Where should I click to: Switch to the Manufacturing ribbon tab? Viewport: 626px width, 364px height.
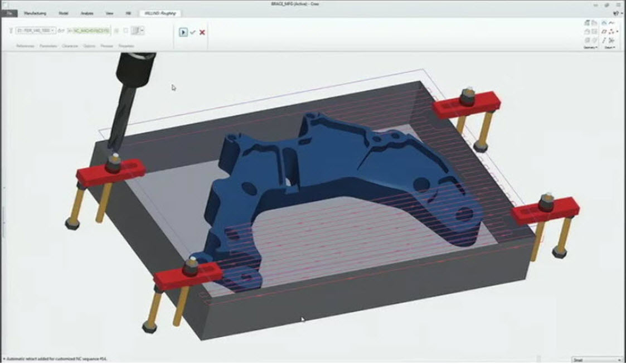click(x=35, y=13)
